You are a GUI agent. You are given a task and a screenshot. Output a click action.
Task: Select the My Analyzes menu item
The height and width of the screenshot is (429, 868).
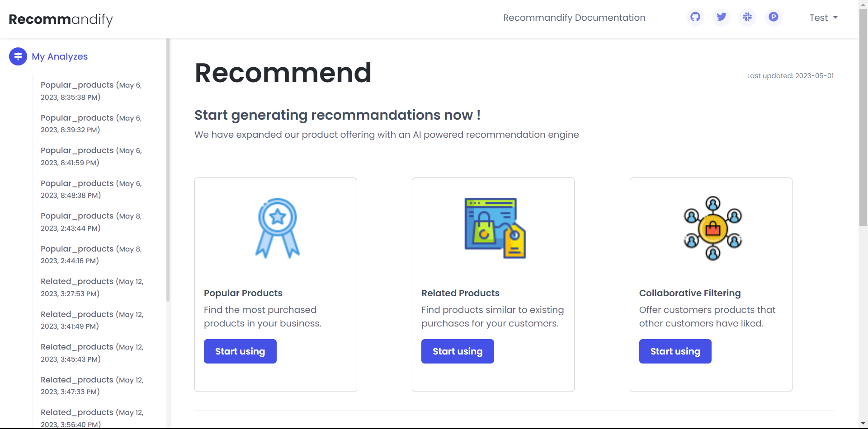tap(60, 56)
